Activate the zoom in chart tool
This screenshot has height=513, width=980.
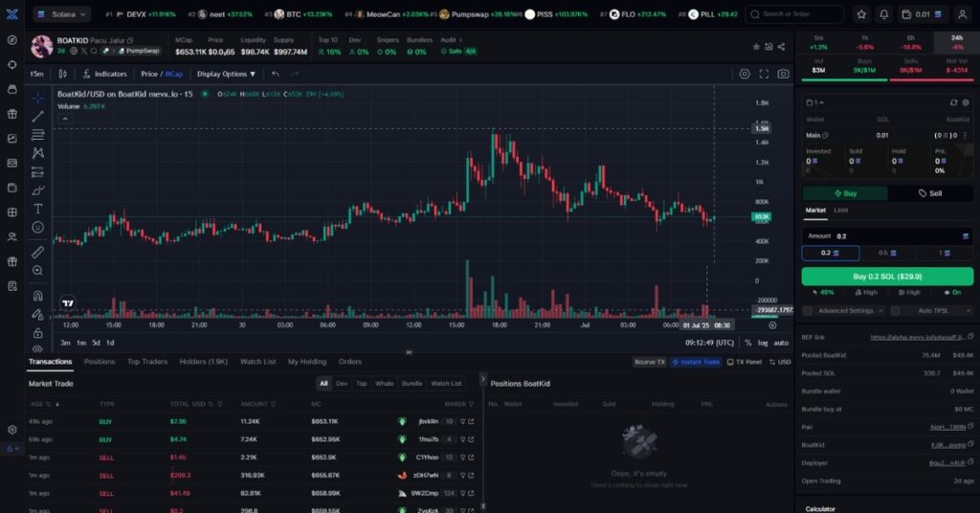tap(38, 271)
